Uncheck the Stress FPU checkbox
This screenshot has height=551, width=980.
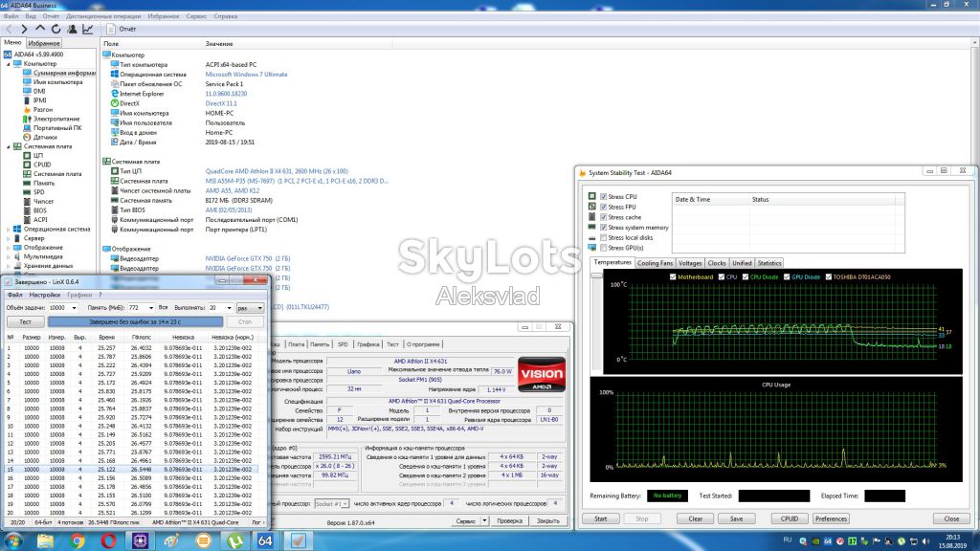[603, 207]
